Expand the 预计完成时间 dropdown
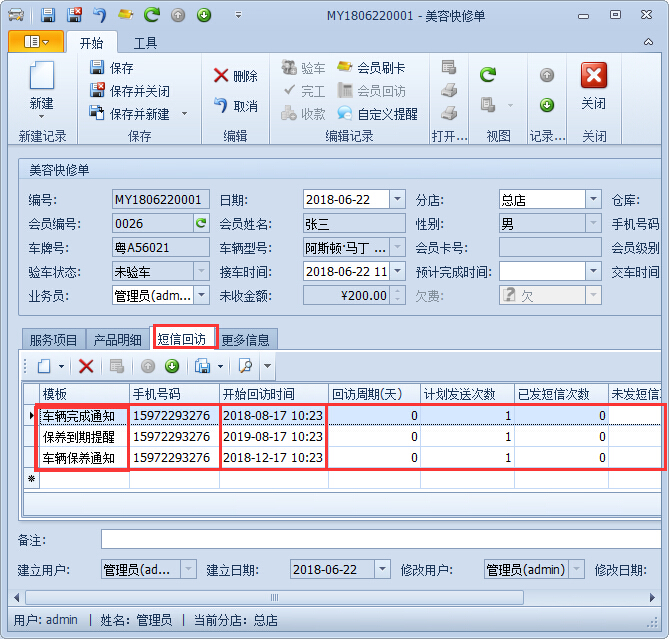The image size is (669, 639). click(x=593, y=272)
